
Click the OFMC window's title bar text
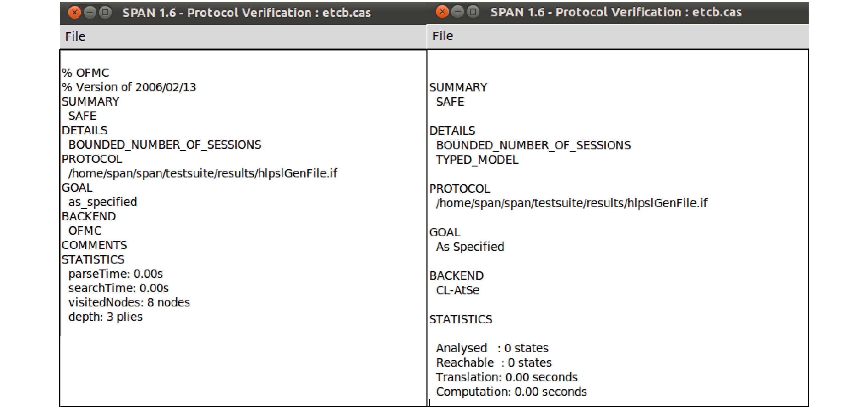point(247,13)
